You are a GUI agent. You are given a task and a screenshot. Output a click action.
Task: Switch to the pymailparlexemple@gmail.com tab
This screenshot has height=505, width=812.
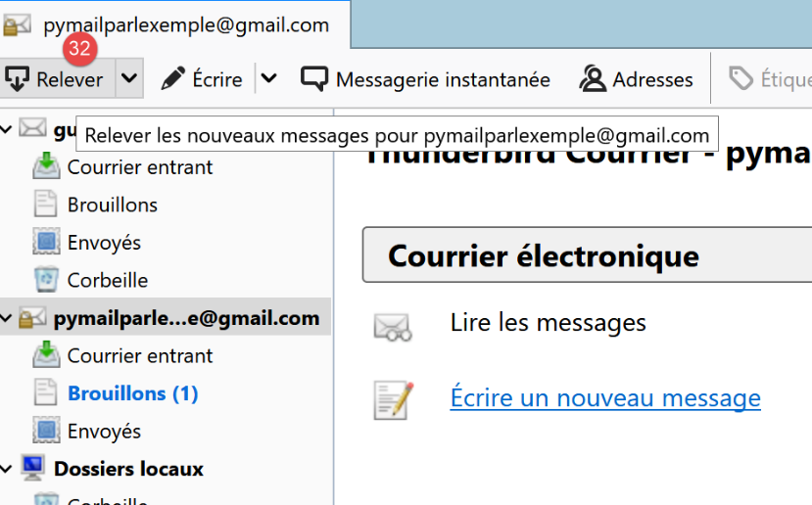pos(174,25)
